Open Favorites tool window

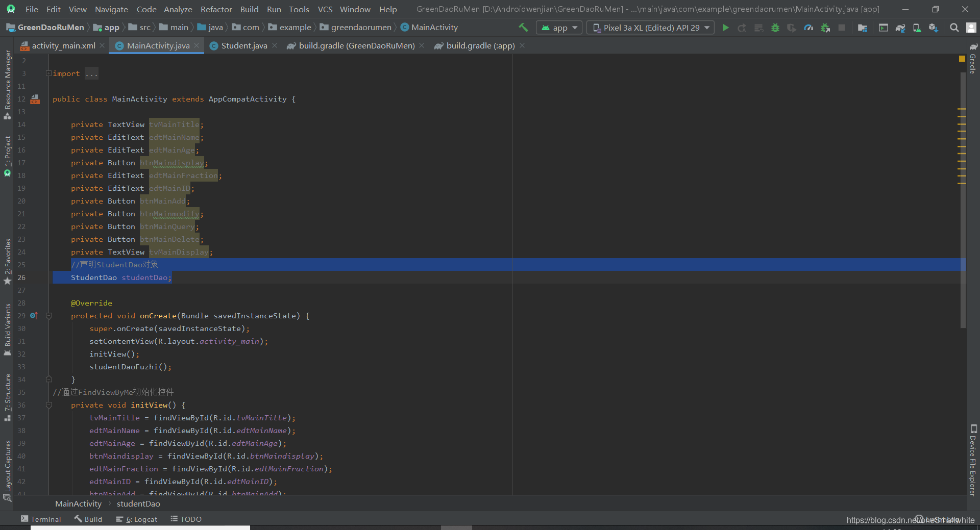7,262
